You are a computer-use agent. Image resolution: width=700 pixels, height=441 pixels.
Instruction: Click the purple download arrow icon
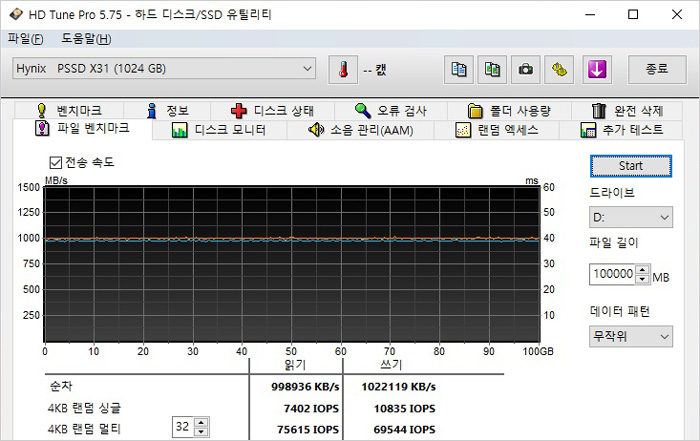pos(597,70)
